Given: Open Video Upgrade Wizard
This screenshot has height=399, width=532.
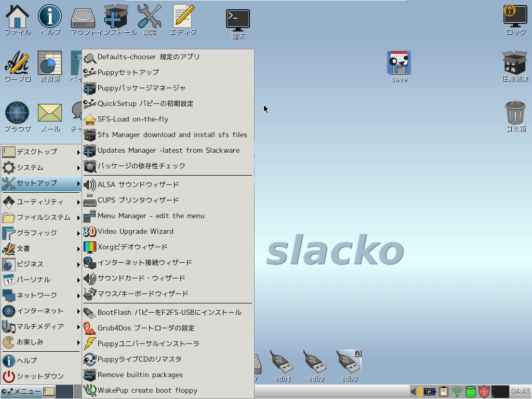Looking at the screenshot, I should coord(168,232).
